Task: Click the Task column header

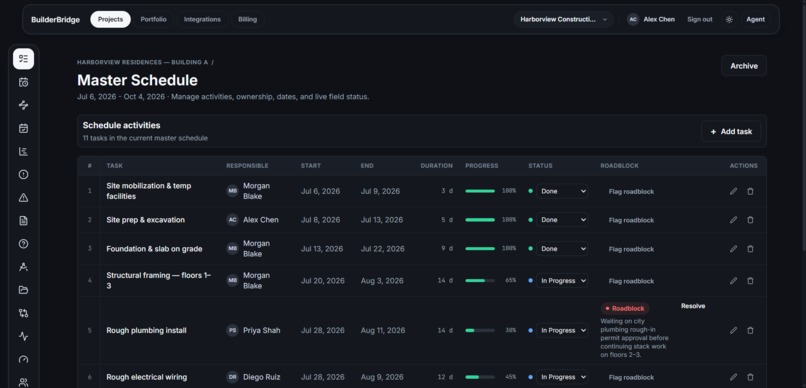Action: tap(115, 166)
